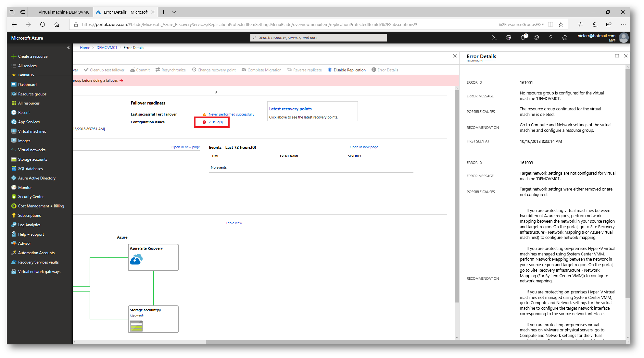Click the warning arrow in the pink banner
The width and height of the screenshot is (644, 358).
[x=121, y=81]
